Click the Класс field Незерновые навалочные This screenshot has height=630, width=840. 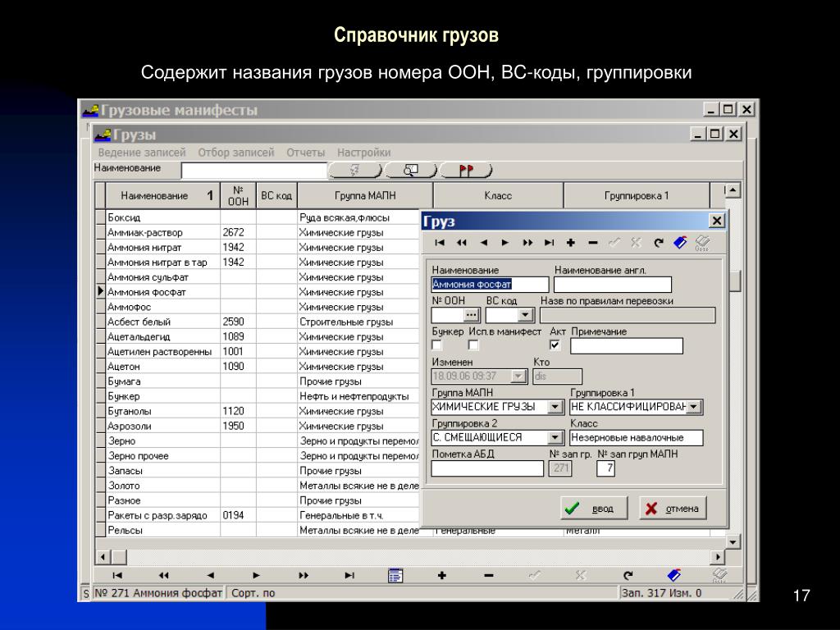point(637,438)
